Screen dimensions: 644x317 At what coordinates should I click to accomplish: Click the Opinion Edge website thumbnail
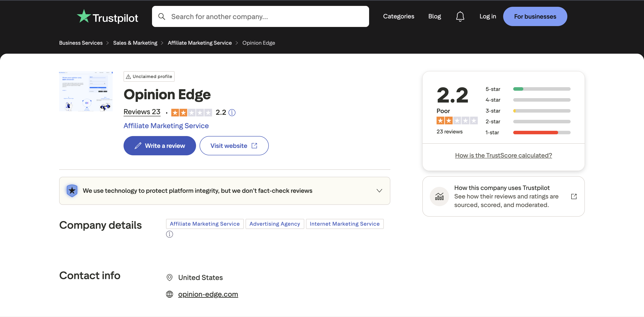(x=86, y=91)
